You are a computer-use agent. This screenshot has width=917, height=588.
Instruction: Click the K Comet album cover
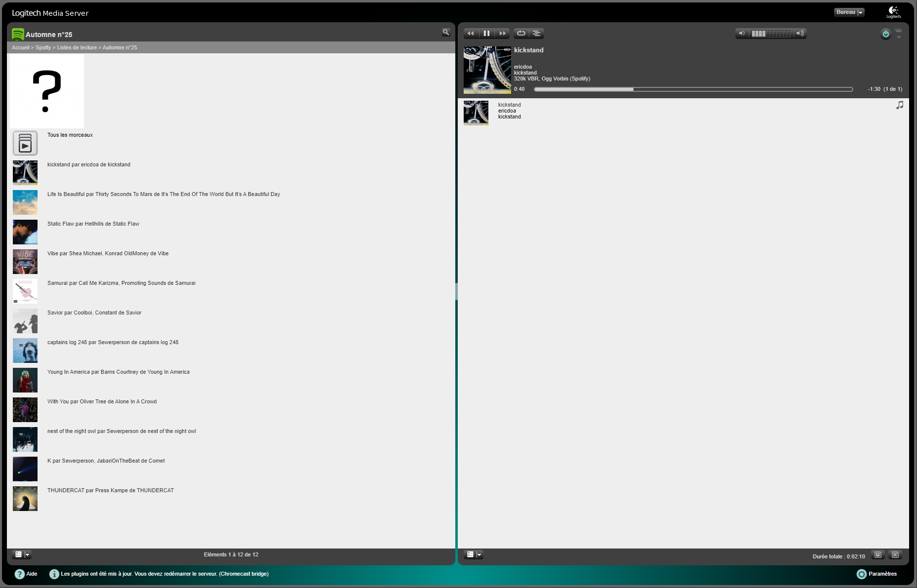point(25,469)
